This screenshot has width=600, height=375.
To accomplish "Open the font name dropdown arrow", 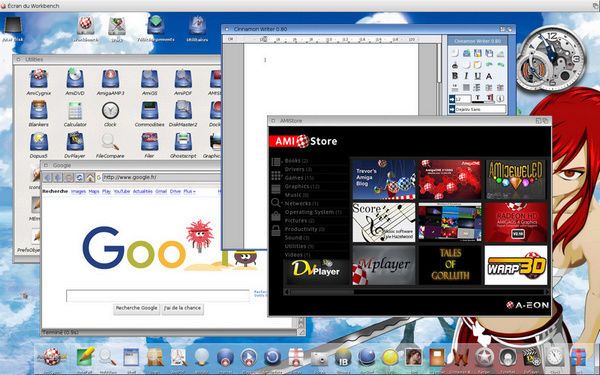I will 452,109.
